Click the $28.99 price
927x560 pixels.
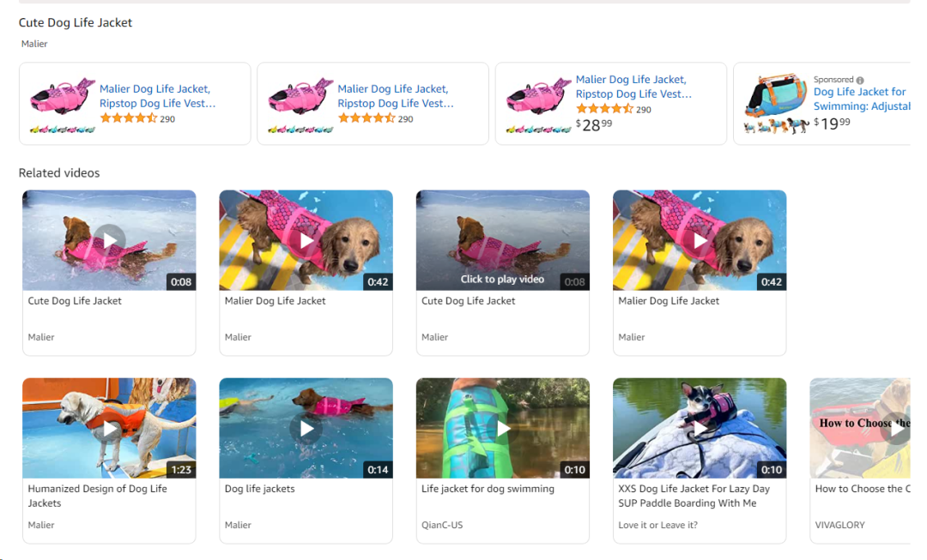(594, 124)
